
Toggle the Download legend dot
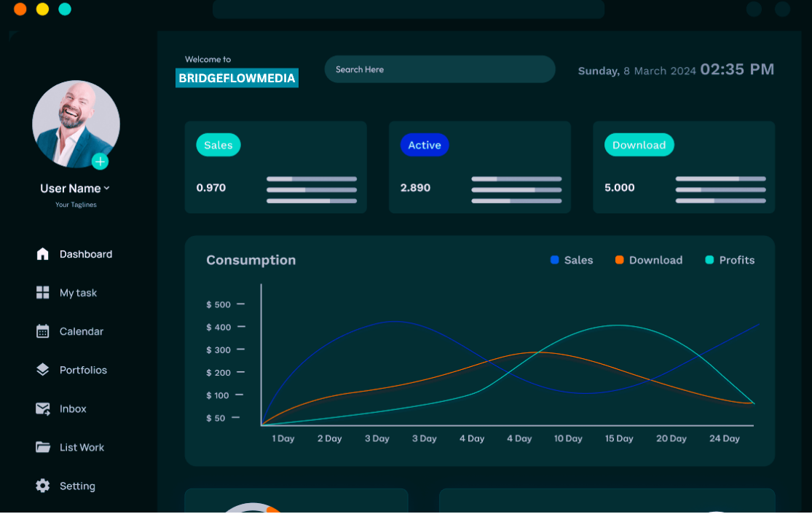click(620, 260)
